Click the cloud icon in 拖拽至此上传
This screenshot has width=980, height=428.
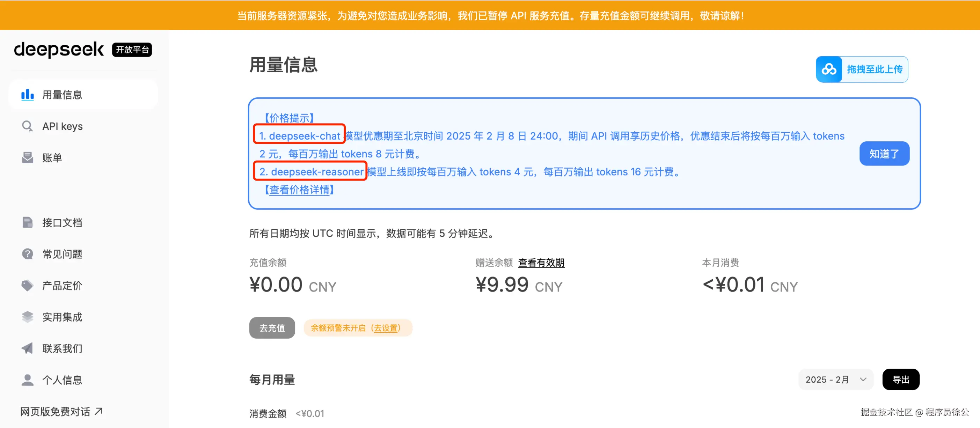pos(829,69)
